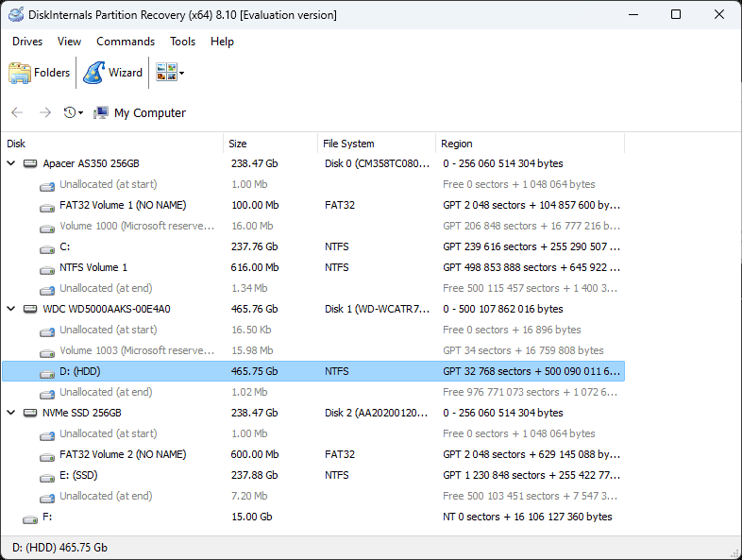
Task: Click the 616.00 Mb size value
Action: coord(255,267)
